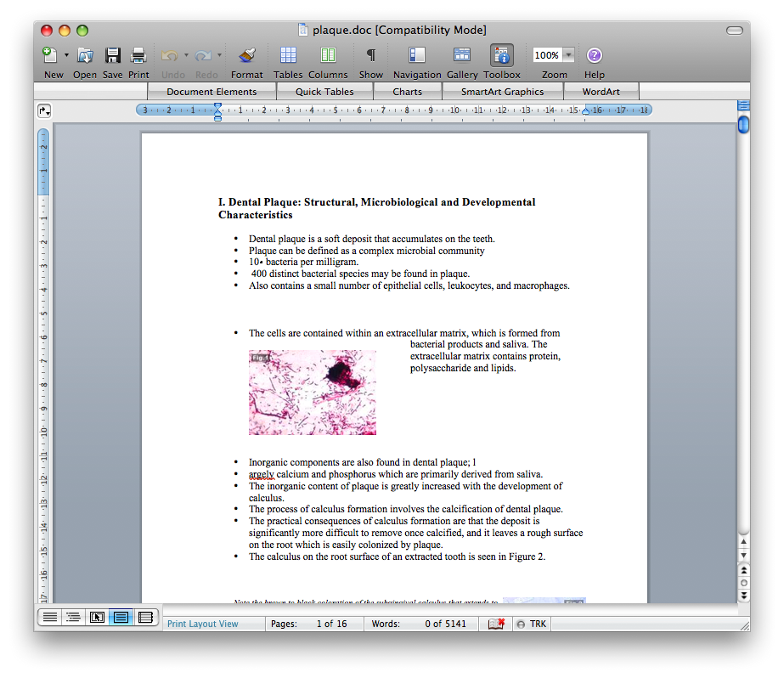Open the Open document folder icon
Screen dimensions: 784x678
click(x=85, y=56)
